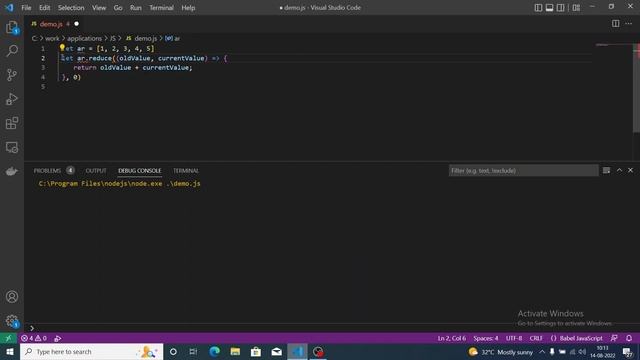
Task: Open Microsoft Edge from taskbar
Action: pos(214,352)
